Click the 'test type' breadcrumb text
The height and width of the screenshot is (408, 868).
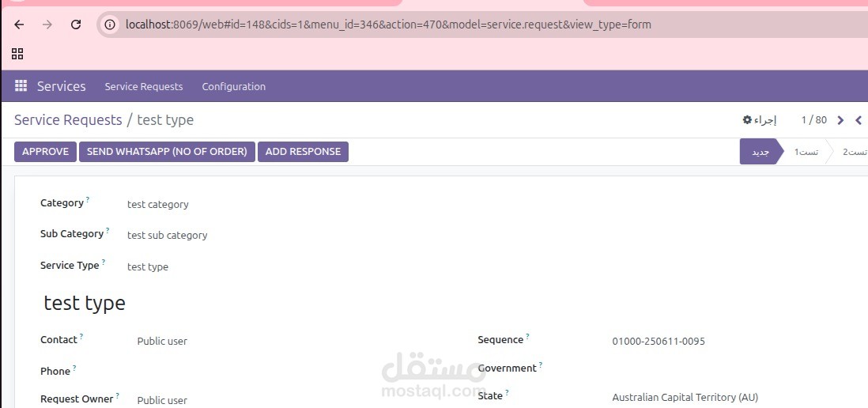[165, 120]
